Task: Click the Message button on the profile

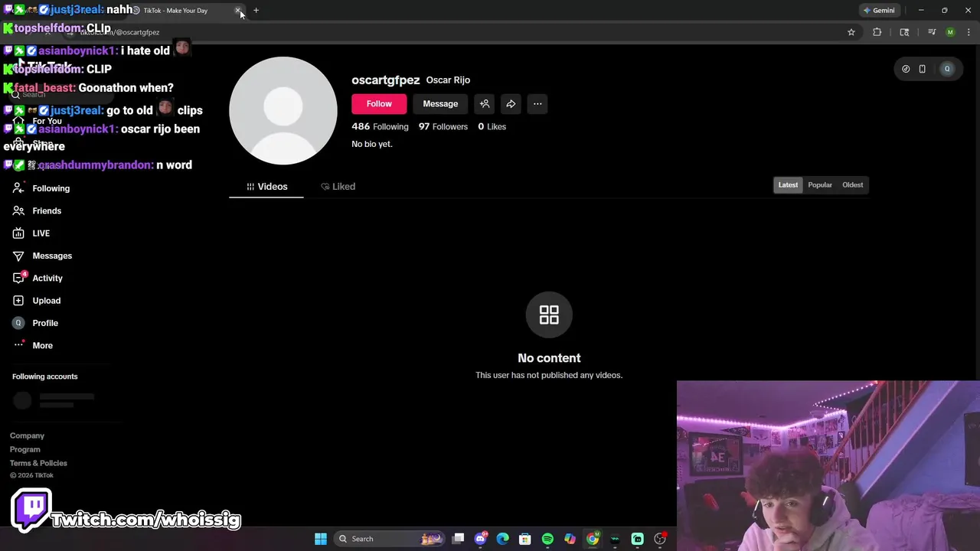Action: pyautogui.click(x=440, y=104)
